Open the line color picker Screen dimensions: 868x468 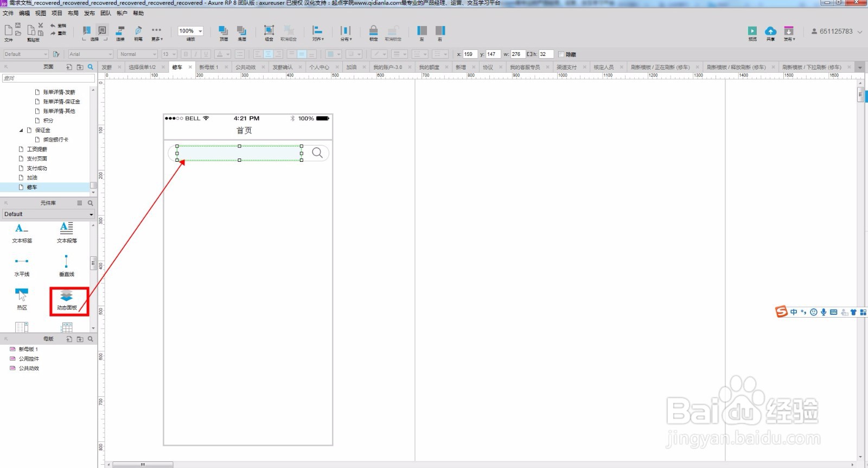click(x=379, y=54)
